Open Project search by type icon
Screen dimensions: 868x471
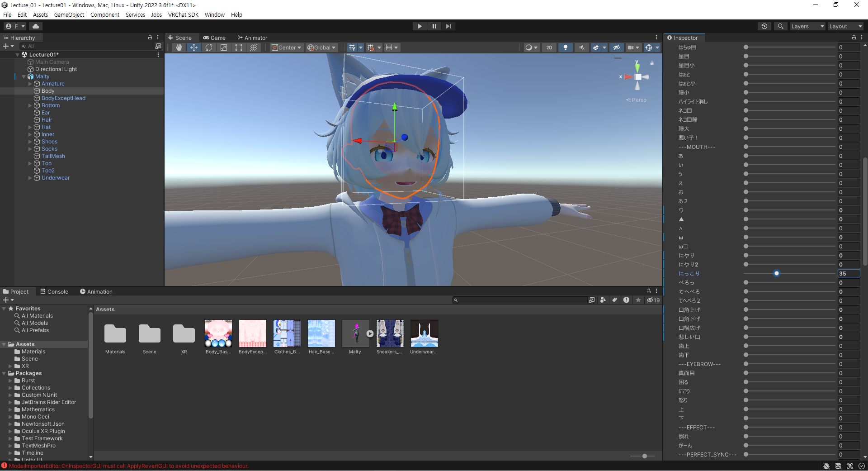(603, 300)
